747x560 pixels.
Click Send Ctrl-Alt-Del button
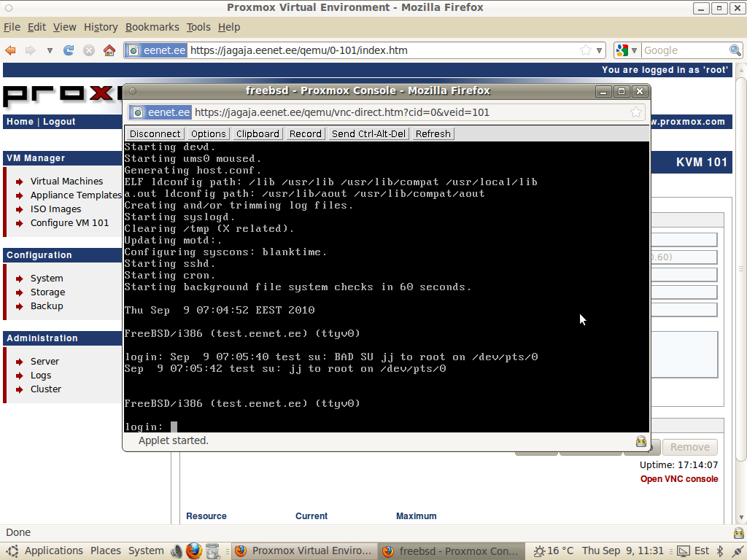pos(368,134)
